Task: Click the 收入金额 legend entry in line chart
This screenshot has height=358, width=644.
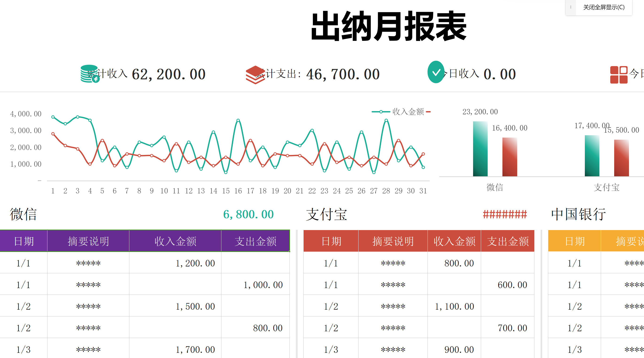Action: pyautogui.click(x=398, y=112)
